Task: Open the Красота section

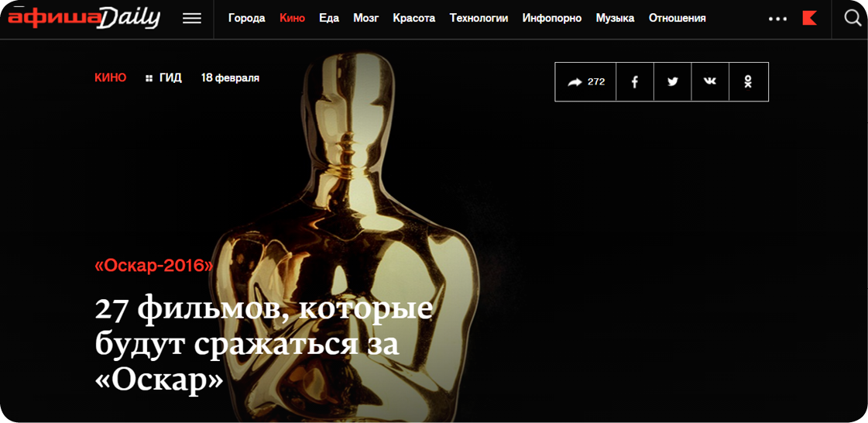Action: (413, 18)
